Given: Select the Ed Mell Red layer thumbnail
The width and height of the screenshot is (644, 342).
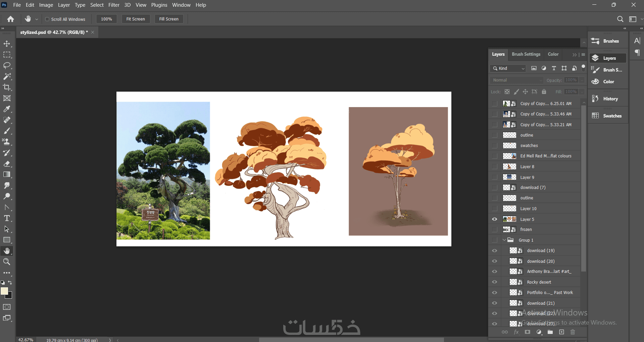Looking at the screenshot, I should [x=509, y=156].
